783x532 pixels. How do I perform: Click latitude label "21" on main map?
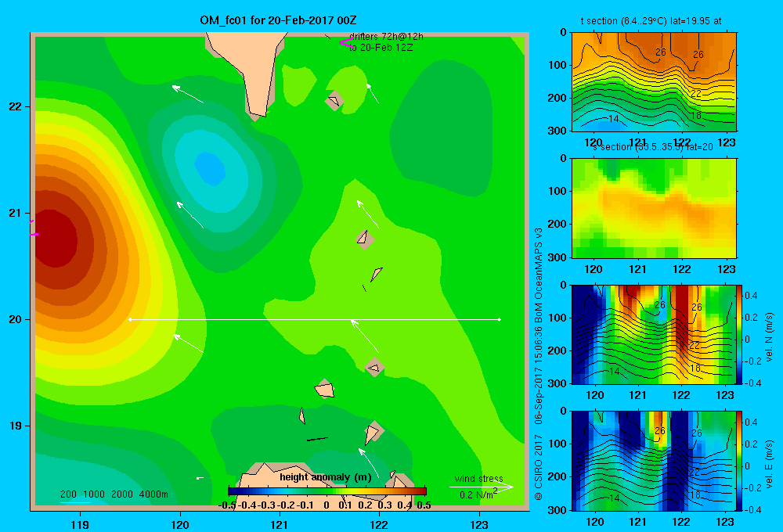coord(16,213)
